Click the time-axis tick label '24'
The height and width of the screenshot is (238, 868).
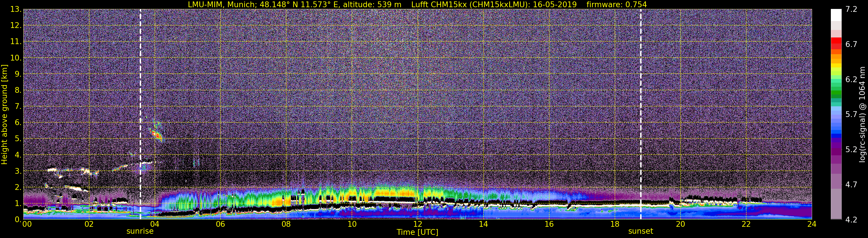tap(812, 224)
